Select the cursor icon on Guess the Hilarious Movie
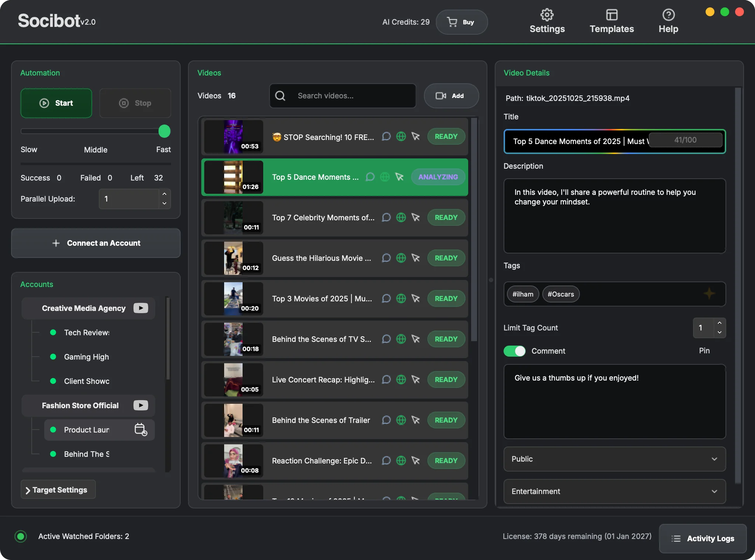Image resolution: width=755 pixels, height=560 pixels. click(x=416, y=258)
